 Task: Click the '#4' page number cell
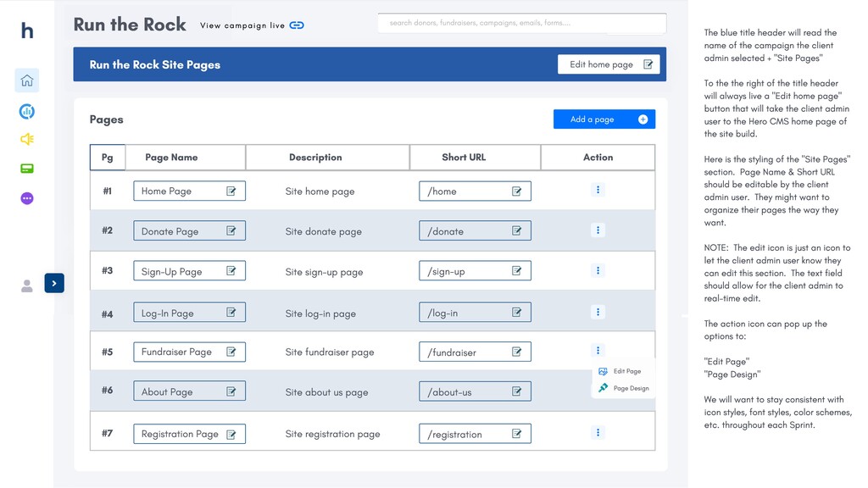click(x=108, y=313)
